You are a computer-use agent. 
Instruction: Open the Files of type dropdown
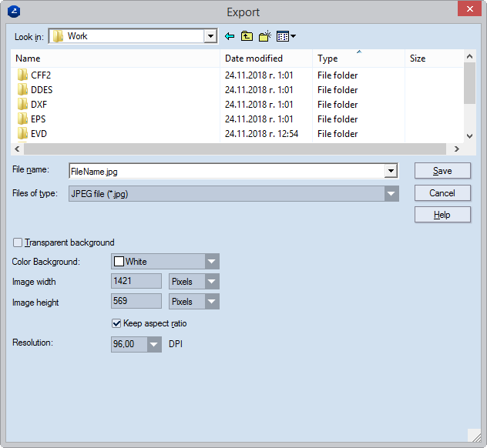[391, 194]
